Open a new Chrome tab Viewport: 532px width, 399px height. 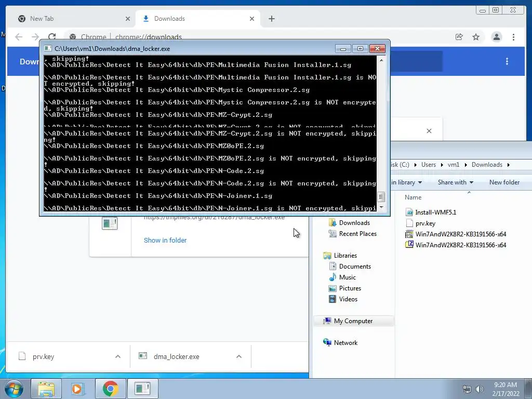click(271, 19)
